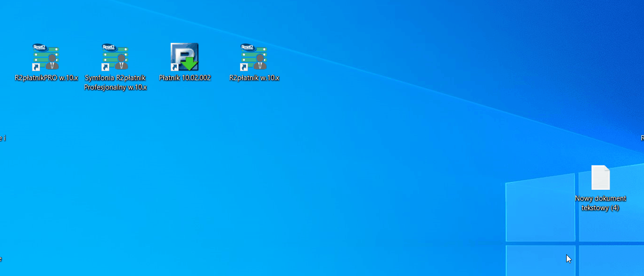
Task: Click the label 'Nowy dokument tekstowy (4)'
Action: pos(601,203)
